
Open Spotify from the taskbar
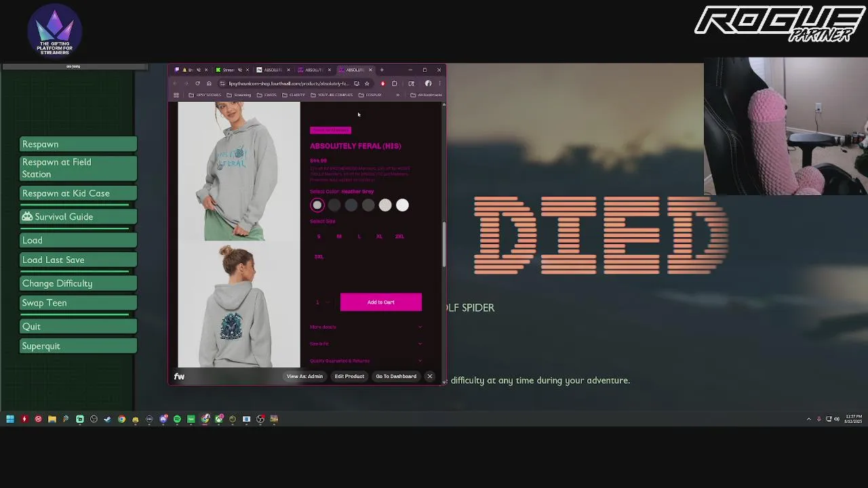pos(177,419)
